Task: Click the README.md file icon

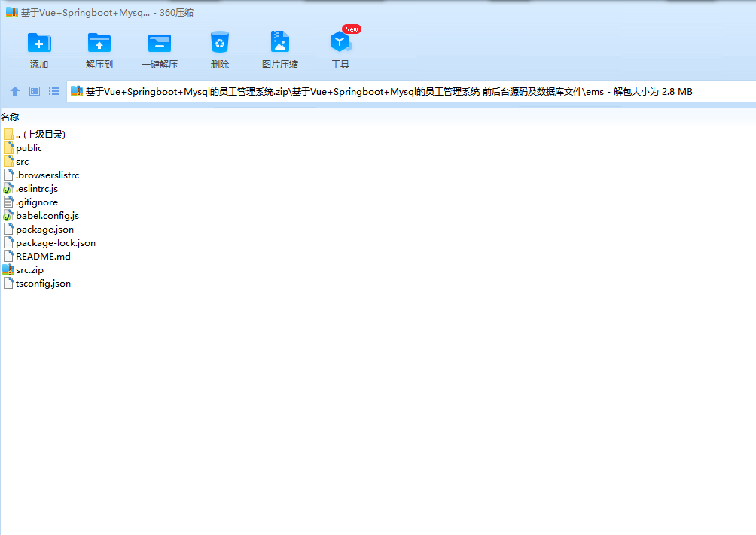Action: coord(8,256)
